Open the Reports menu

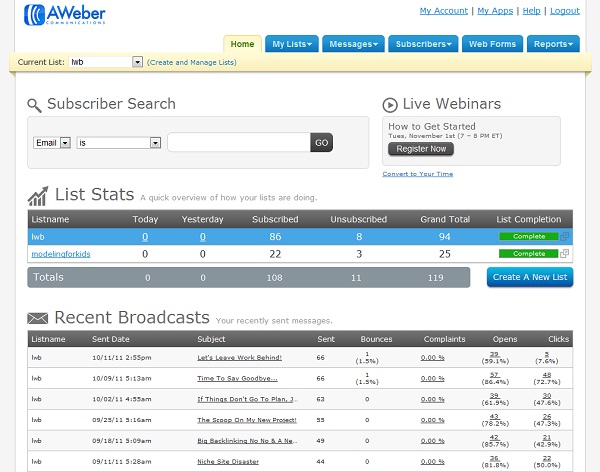click(x=553, y=44)
